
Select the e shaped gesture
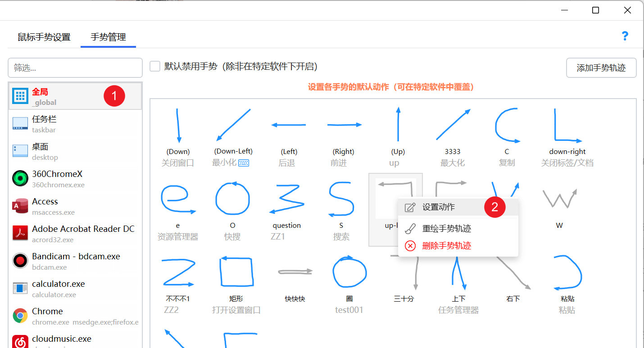(x=178, y=199)
